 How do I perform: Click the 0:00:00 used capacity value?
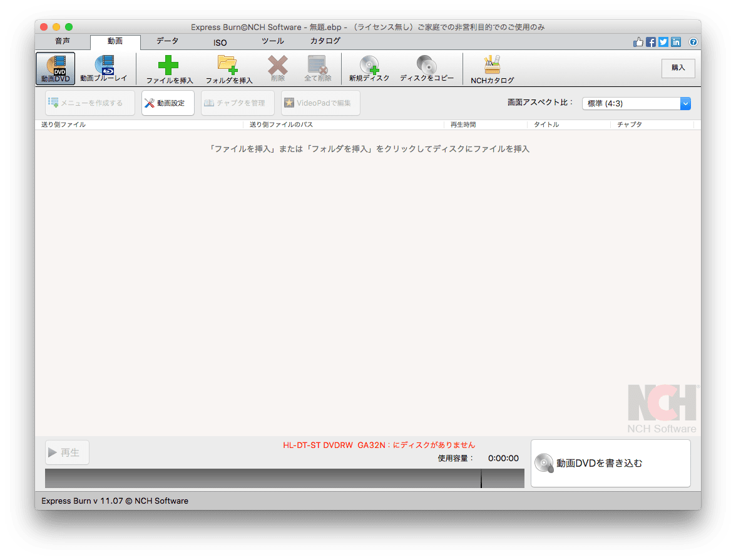pyautogui.click(x=503, y=458)
